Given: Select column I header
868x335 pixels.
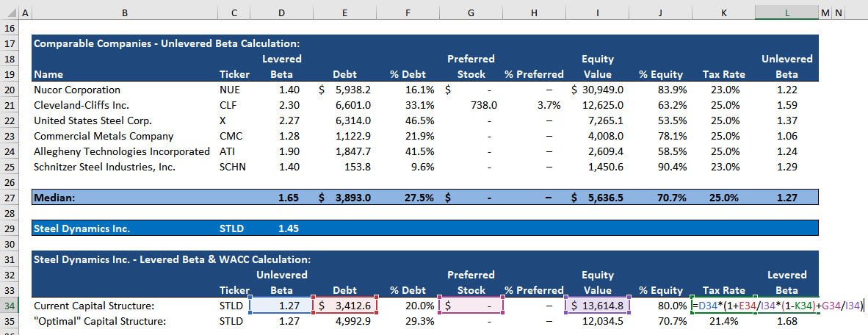Looking at the screenshot, I should (597, 12).
